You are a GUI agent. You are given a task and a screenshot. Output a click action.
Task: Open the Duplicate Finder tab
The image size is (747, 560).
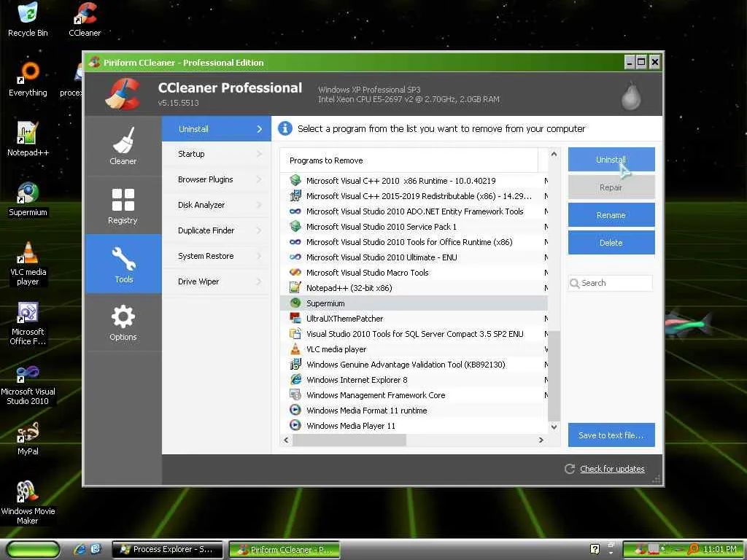pyautogui.click(x=217, y=230)
